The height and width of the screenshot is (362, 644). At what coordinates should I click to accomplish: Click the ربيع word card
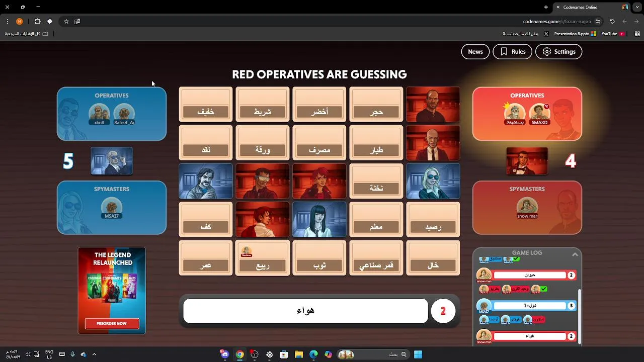tap(263, 258)
